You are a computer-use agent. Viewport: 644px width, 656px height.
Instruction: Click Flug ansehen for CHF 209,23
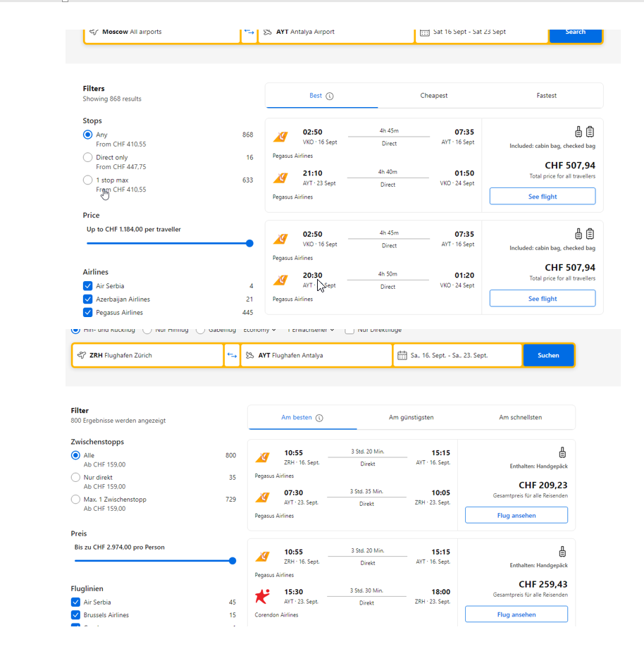click(x=516, y=516)
